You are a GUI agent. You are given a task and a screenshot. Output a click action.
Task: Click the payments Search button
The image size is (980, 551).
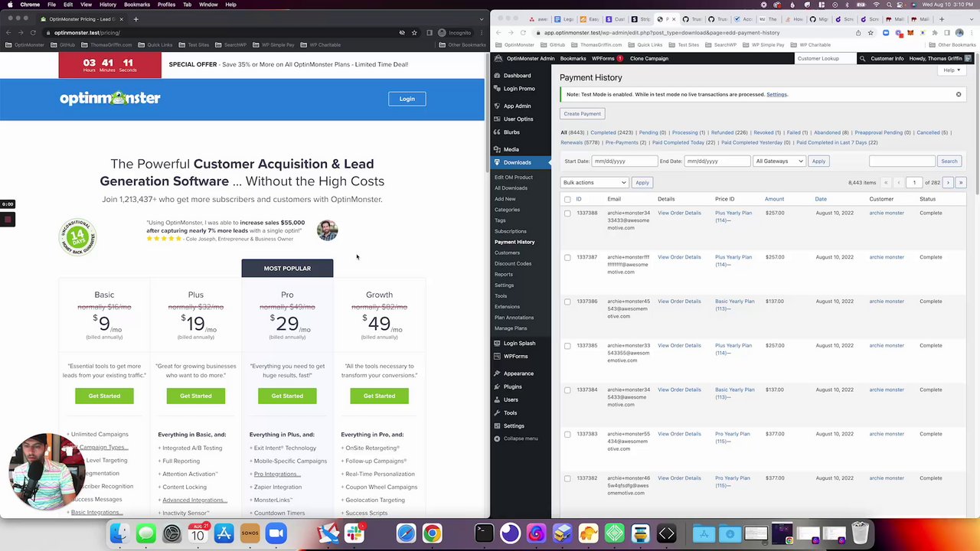coord(949,161)
